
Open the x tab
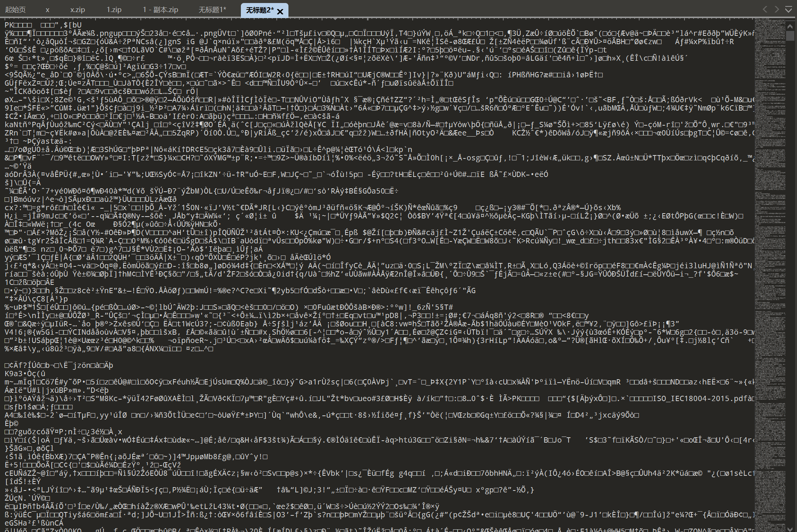coord(48,10)
